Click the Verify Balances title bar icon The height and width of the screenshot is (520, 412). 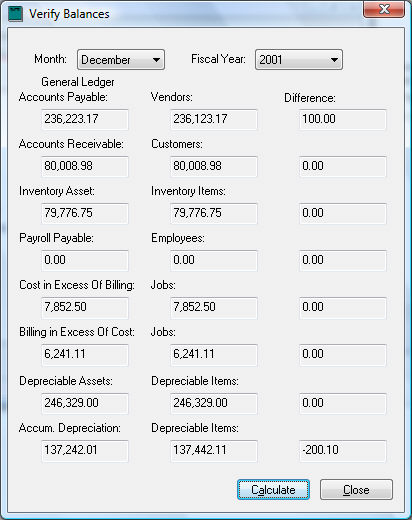(15, 14)
